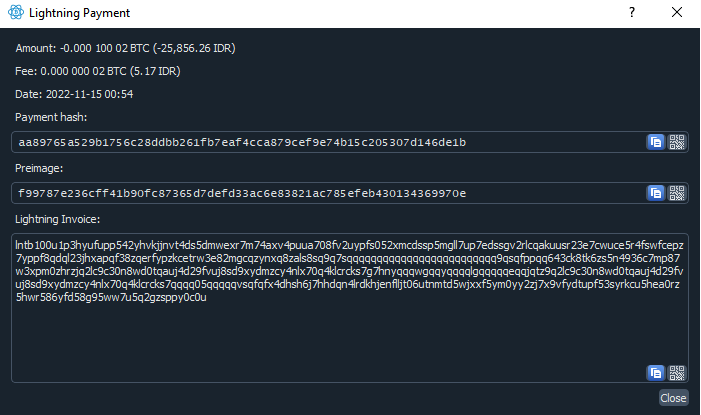Click the Lightning Payment window title
The width and height of the screenshot is (701, 415).
(x=80, y=13)
